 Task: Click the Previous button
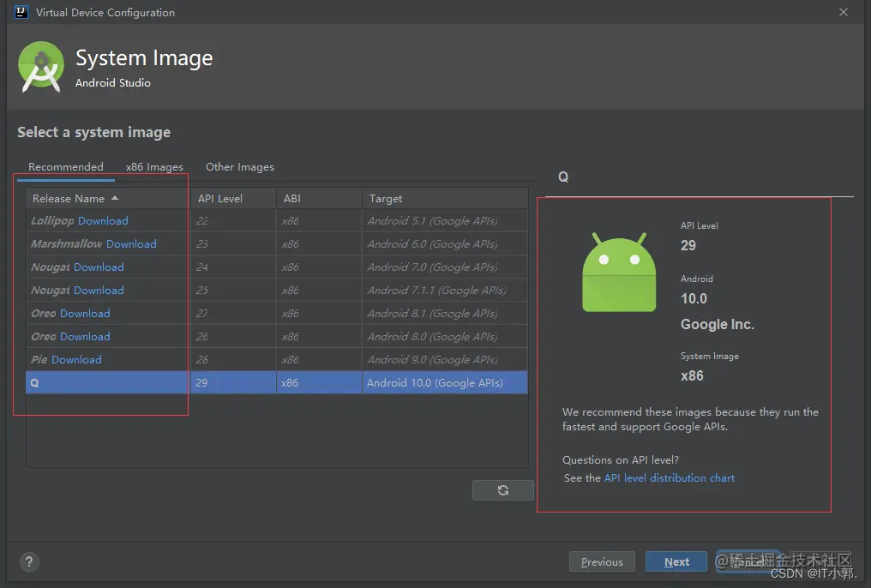(x=602, y=562)
